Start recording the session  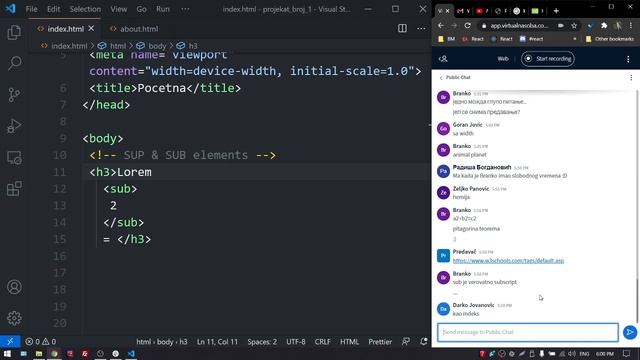click(548, 59)
